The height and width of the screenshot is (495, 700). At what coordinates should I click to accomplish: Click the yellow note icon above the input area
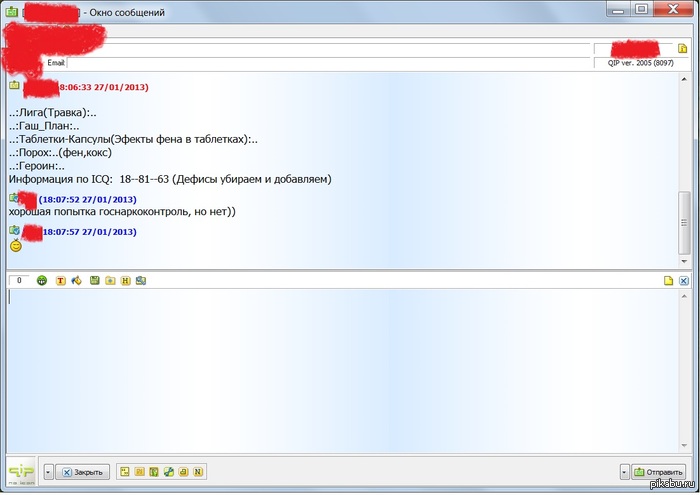pyautogui.click(x=668, y=281)
